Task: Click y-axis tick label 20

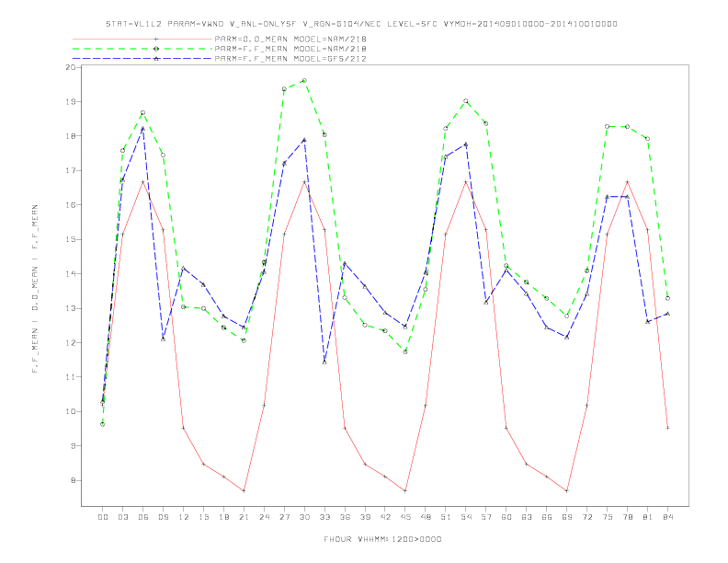Action: point(71,67)
